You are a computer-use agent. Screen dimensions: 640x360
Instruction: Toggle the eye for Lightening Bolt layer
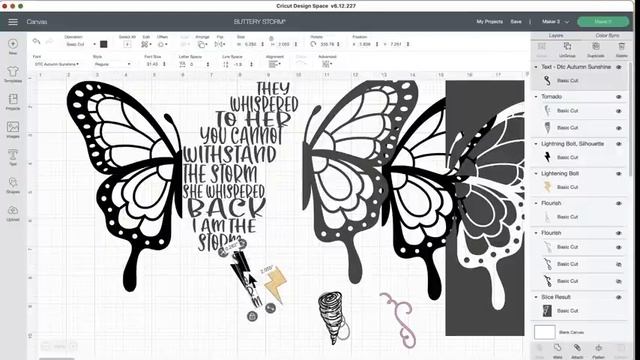(x=619, y=174)
